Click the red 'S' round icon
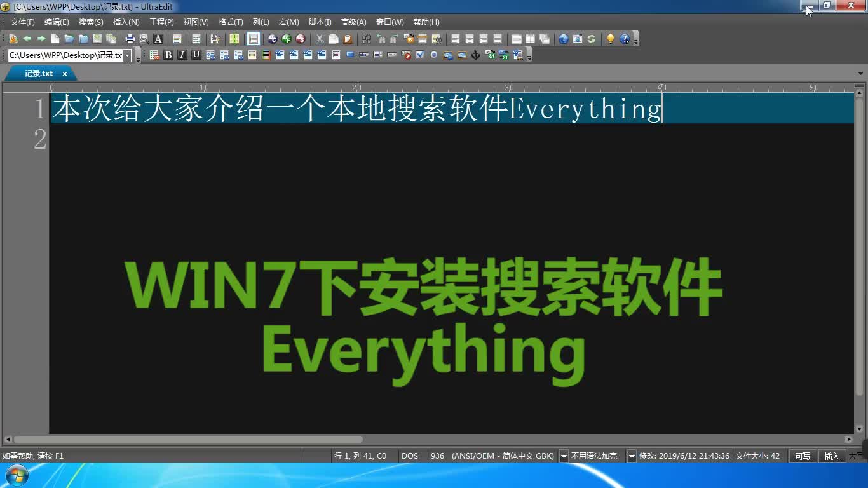Viewport: 868px width, 488px height. click(301, 39)
